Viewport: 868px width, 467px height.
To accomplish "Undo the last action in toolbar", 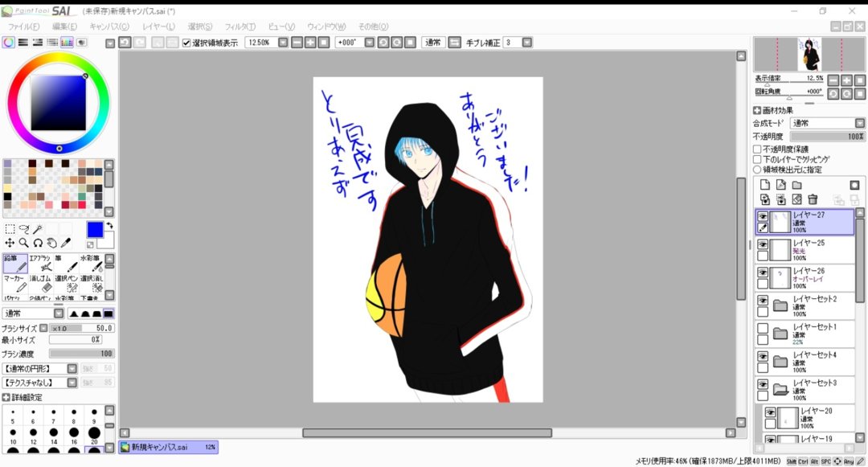I will (x=125, y=43).
